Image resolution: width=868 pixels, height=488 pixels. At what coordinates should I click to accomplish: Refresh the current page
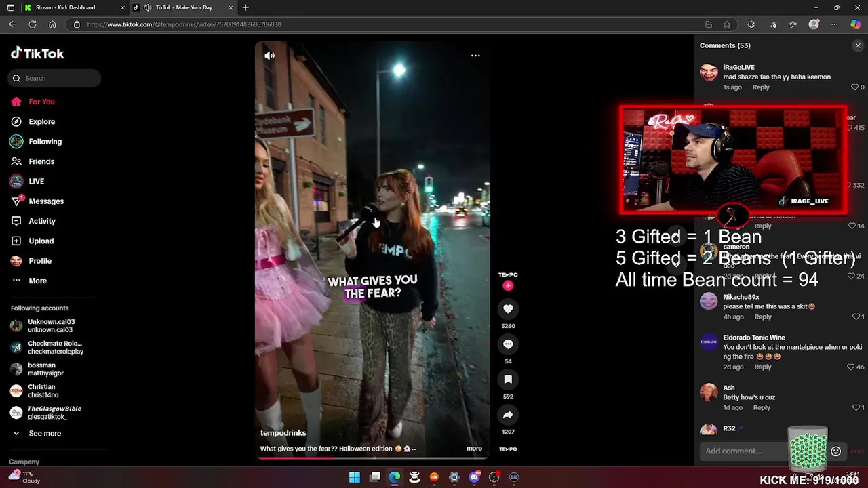[x=32, y=24]
